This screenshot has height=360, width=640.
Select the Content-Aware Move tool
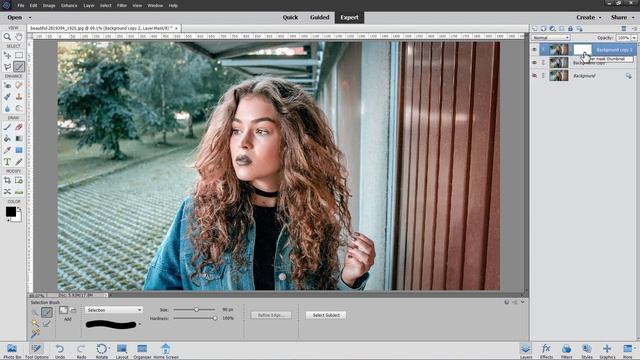coord(7,191)
